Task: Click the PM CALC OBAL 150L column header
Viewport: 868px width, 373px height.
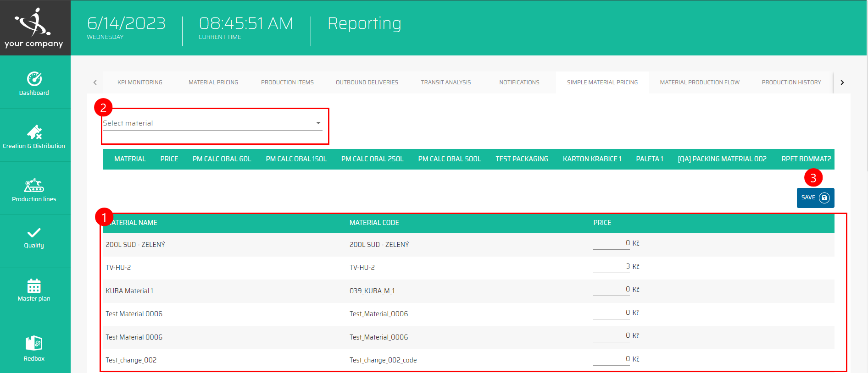Action: click(296, 159)
